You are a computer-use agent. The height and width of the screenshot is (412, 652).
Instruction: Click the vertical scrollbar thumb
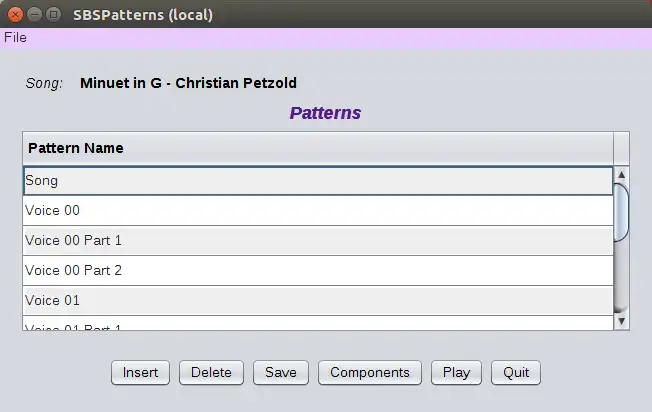621,211
